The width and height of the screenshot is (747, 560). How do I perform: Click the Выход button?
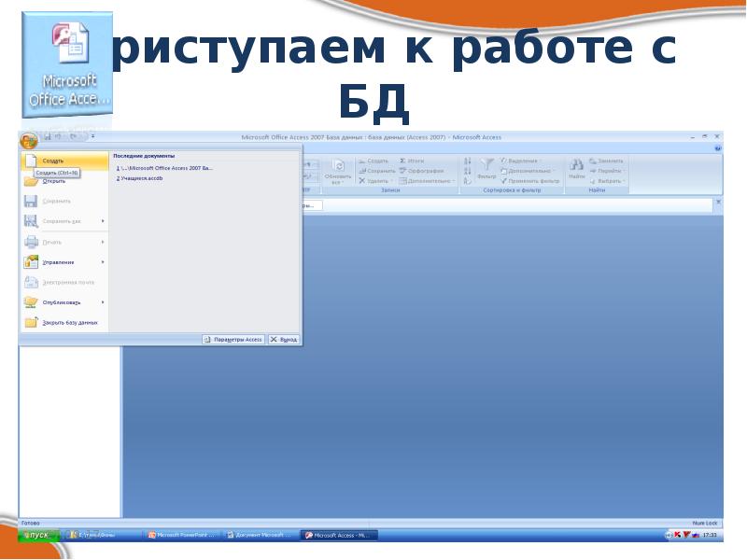click(x=284, y=340)
